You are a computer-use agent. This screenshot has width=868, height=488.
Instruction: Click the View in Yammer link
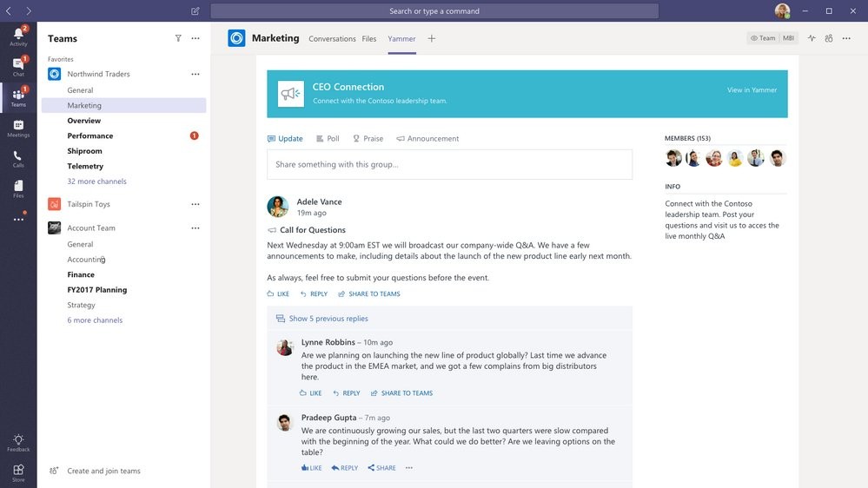752,90
